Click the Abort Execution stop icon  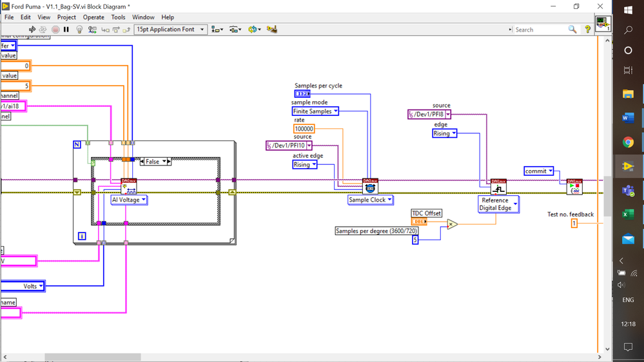[55, 30]
